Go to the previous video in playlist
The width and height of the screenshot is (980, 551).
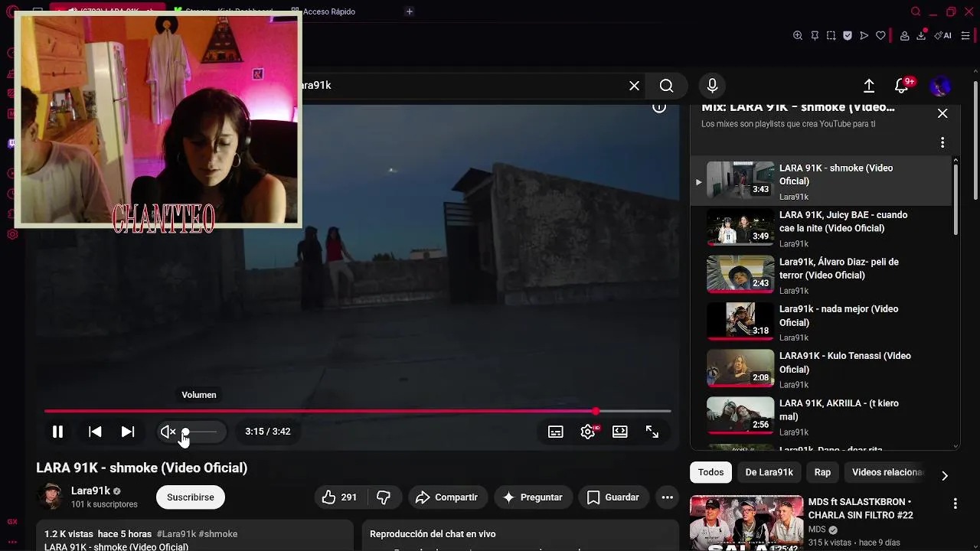[x=95, y=432]
